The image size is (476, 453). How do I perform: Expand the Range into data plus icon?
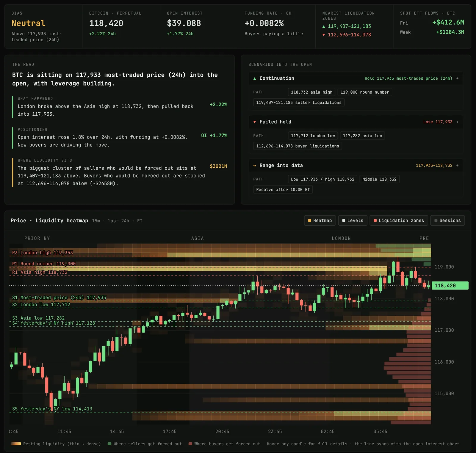(457, 166)
